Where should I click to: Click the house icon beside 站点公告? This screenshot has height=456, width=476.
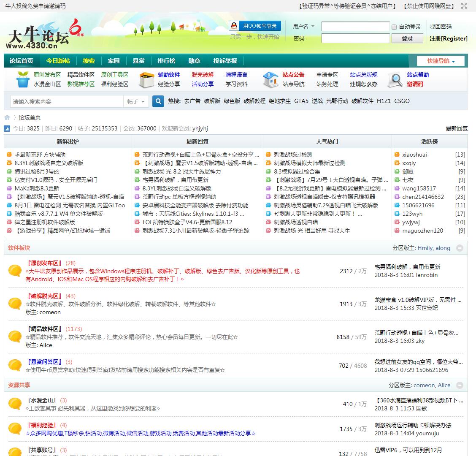coord(270,79)
